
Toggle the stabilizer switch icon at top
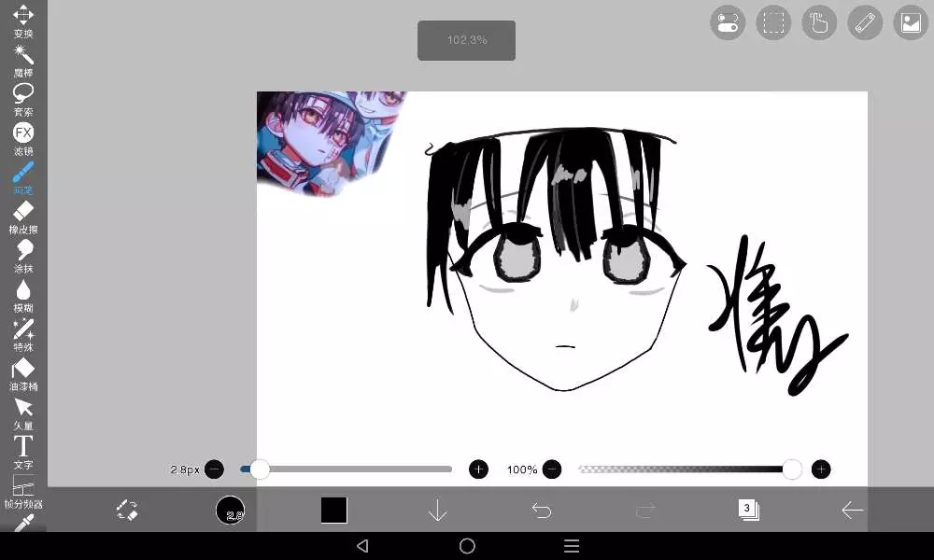[x=728, y=23]
